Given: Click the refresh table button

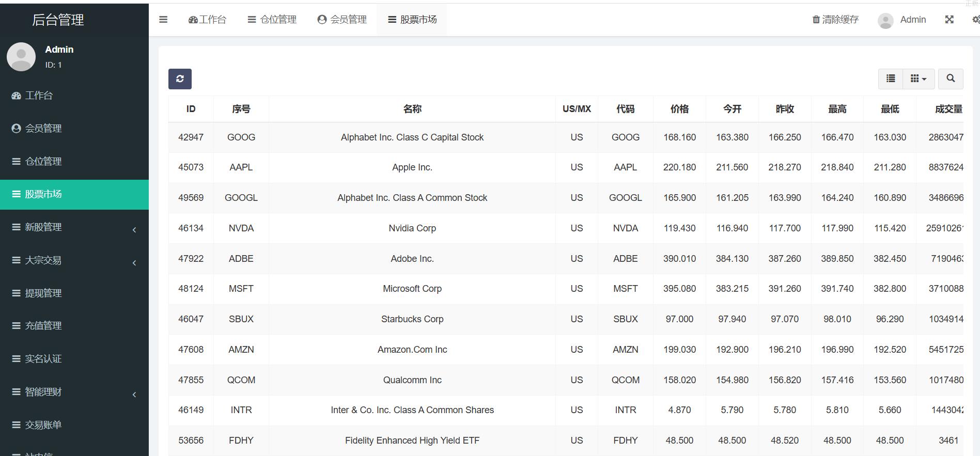Looking at the screenshot, I should pos(180,79).
